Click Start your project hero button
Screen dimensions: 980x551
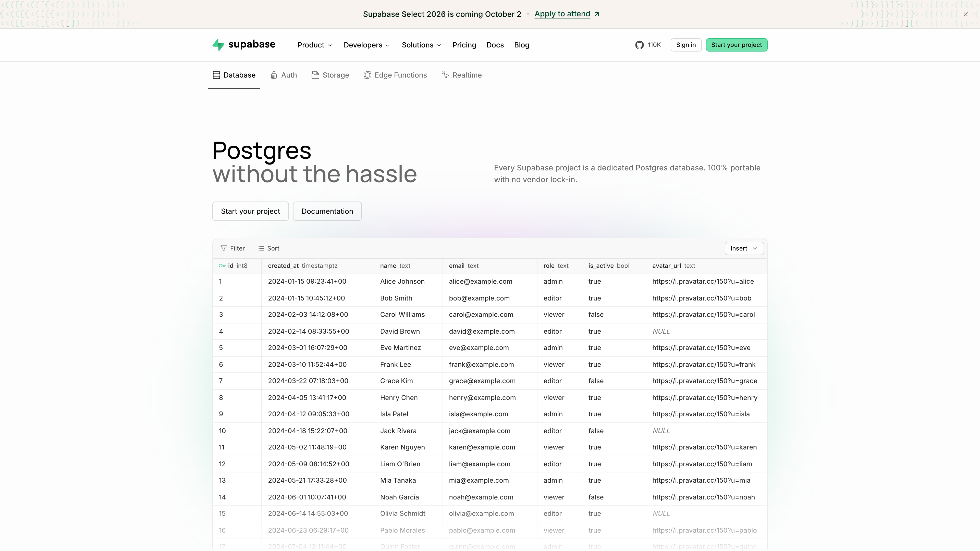[x=250, y=211]
